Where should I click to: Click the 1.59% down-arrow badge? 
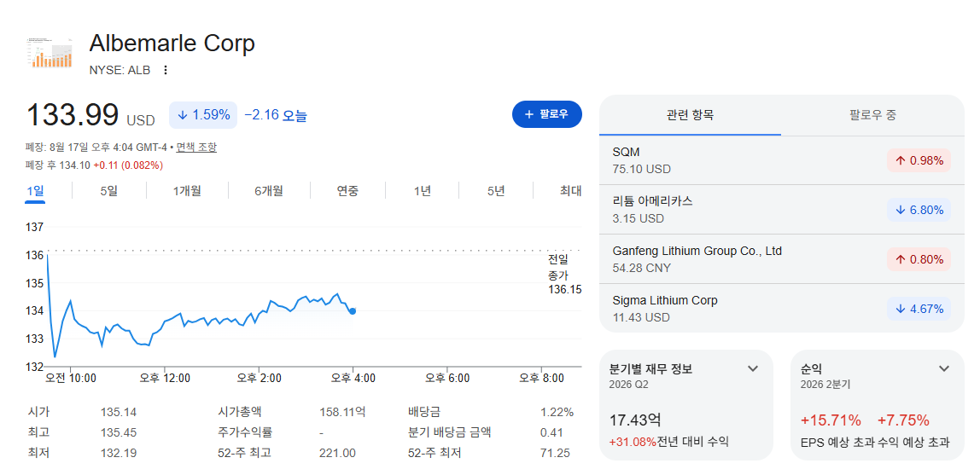tap(203, 115)
